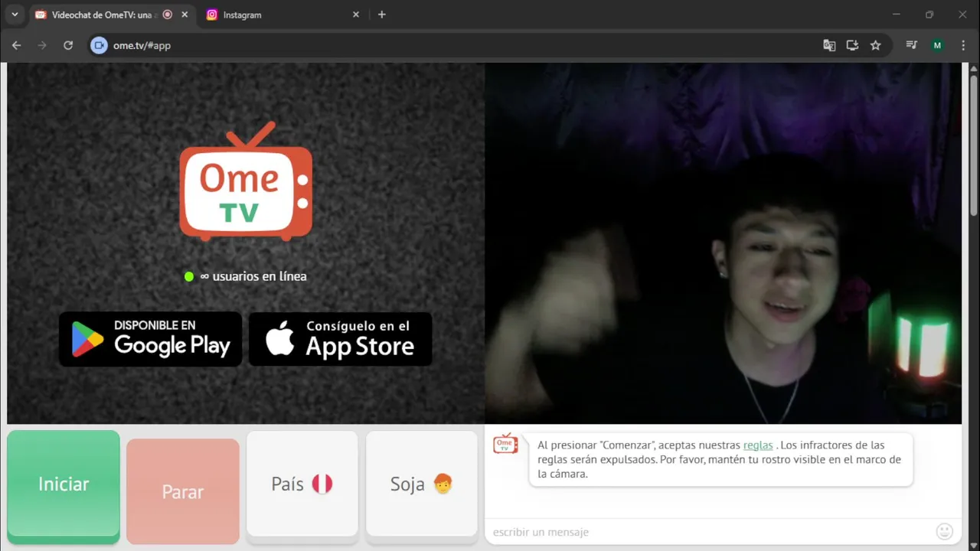Click the recording indicator on OmeTV tab

[168, 15]
